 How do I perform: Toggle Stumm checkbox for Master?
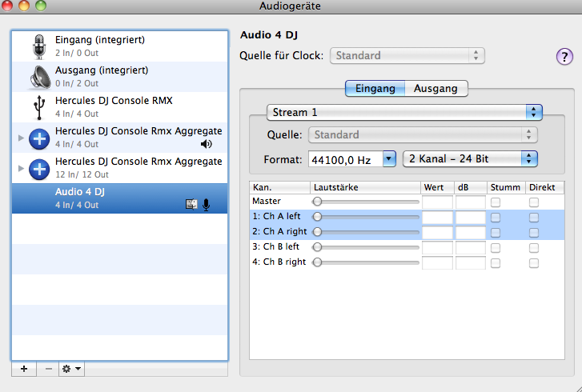(x=496, y=202)
